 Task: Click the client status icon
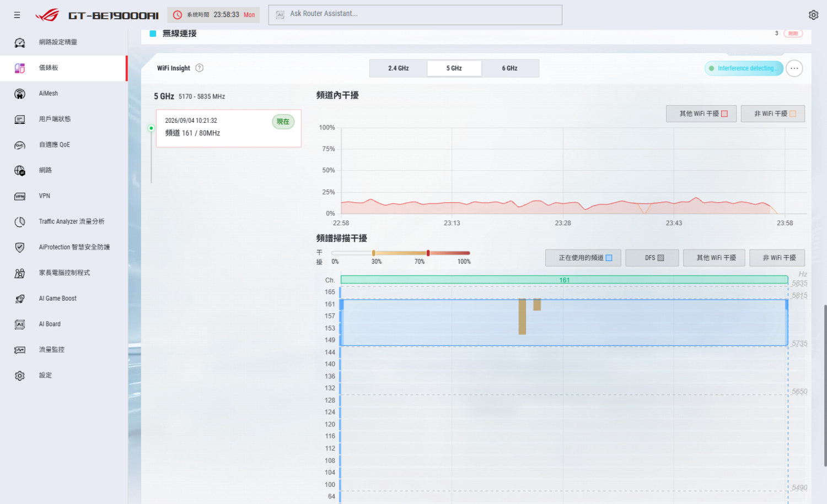pos(20,119)
